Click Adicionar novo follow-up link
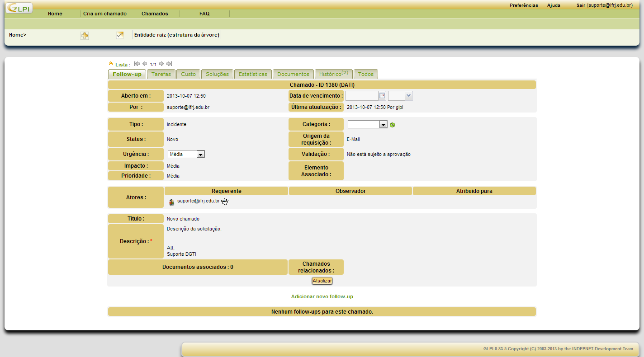 [322, 296]
